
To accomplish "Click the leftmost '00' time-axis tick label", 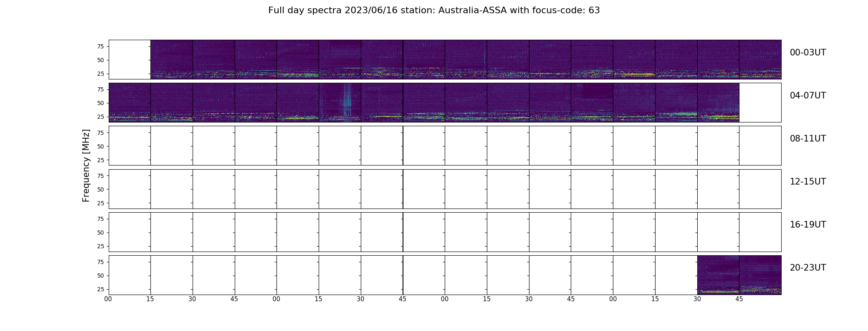I will click(108, 299).
